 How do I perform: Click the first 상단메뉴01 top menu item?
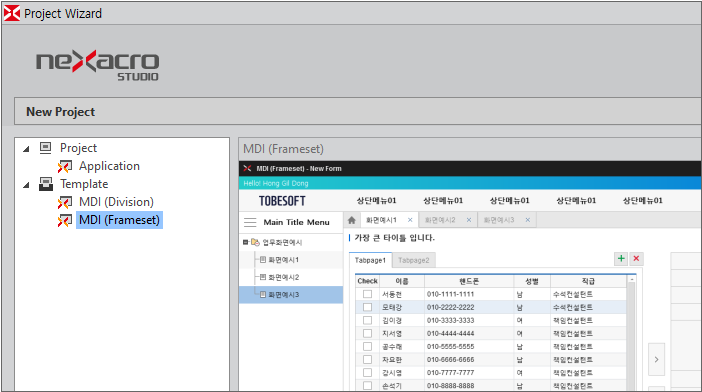pyautogui.click(x=376, y=200)
